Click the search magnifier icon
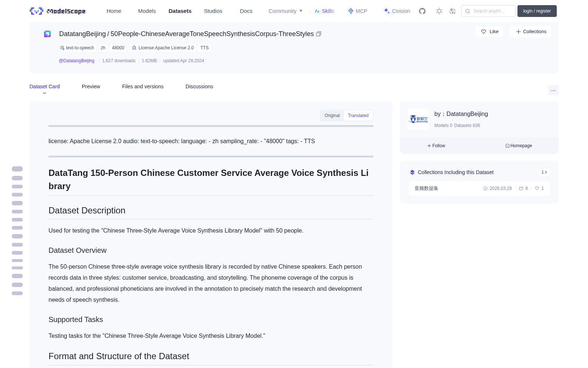588x368 pixels. click(x=468, y=11)
